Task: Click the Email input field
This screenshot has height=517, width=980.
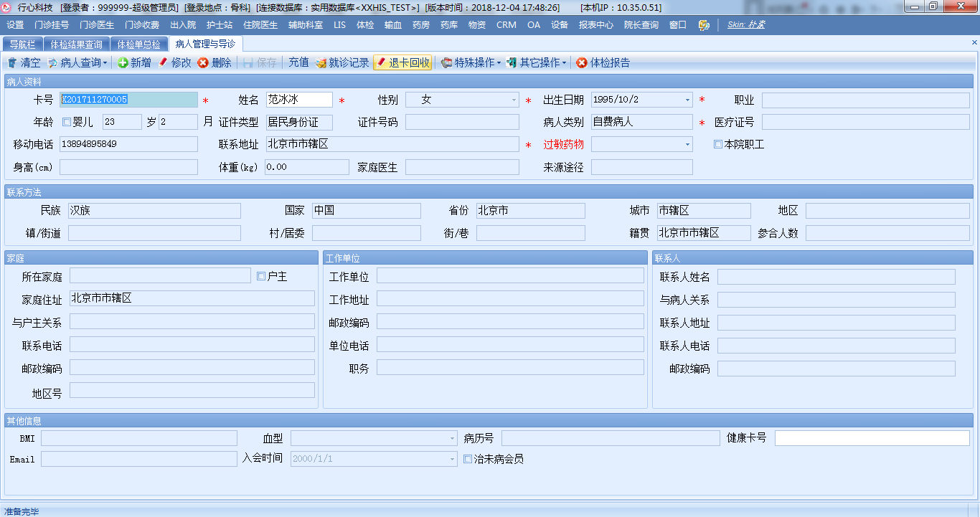Action: (139, 459)
